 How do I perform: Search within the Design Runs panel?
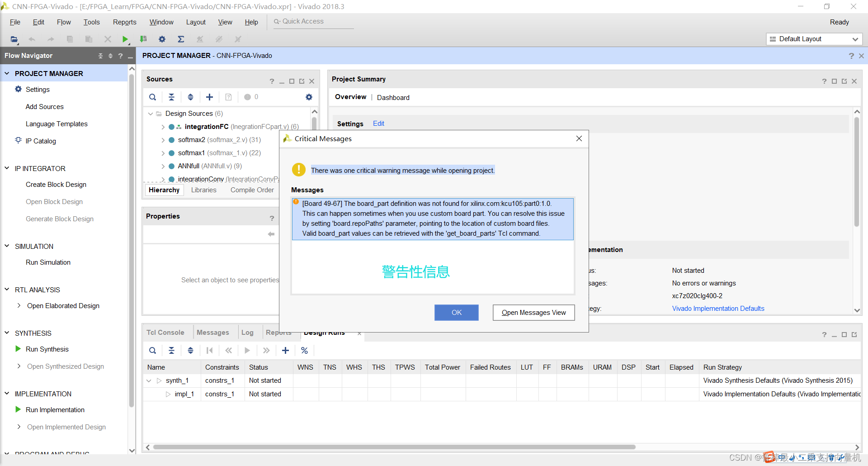[x=153, y=350]
